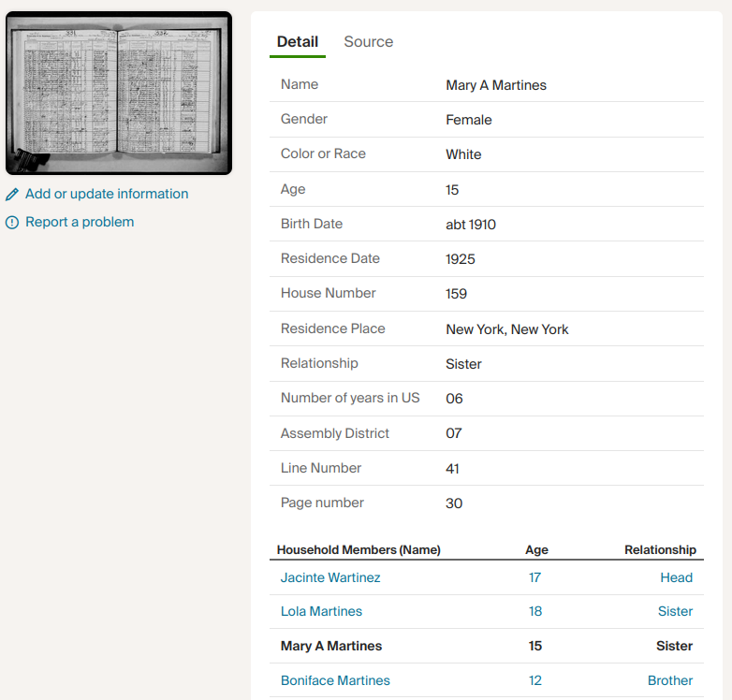Open the Add or update information link
Screen dimensions: 732x700
107,194
